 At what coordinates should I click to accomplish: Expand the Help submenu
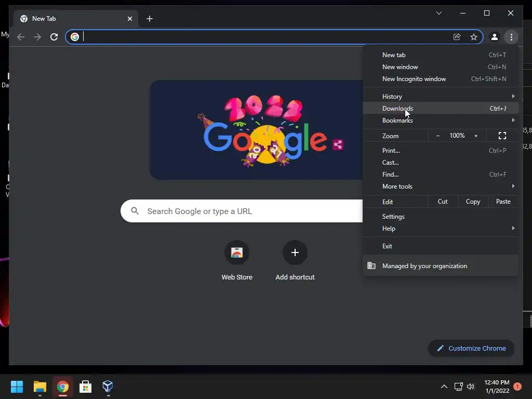coord(441,229)
